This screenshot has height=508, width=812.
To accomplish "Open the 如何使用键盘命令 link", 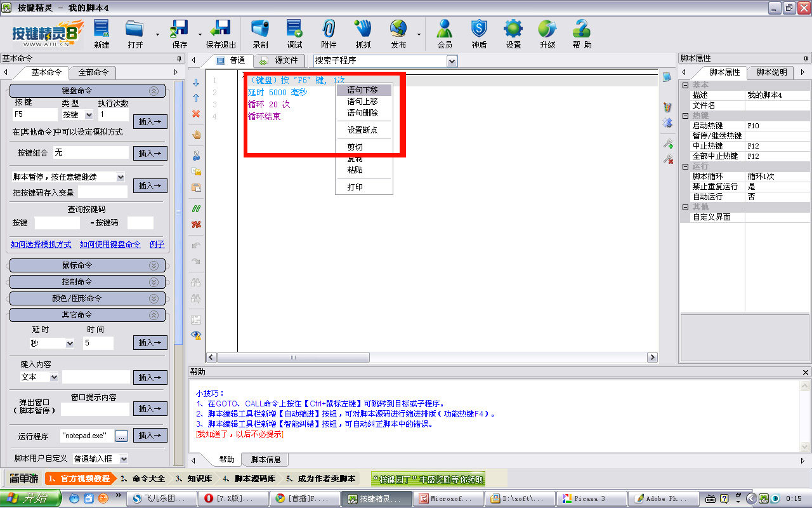I will (110, 244).
